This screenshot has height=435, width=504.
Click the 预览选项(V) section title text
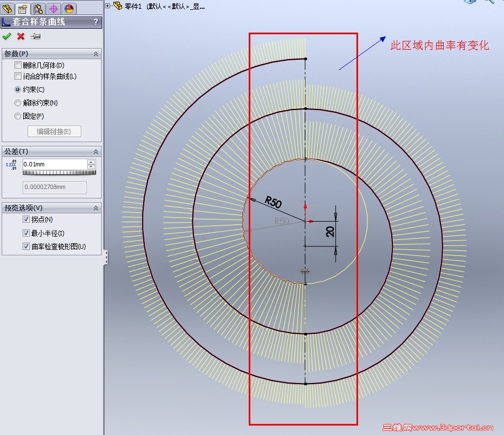(x=23, y=208)
